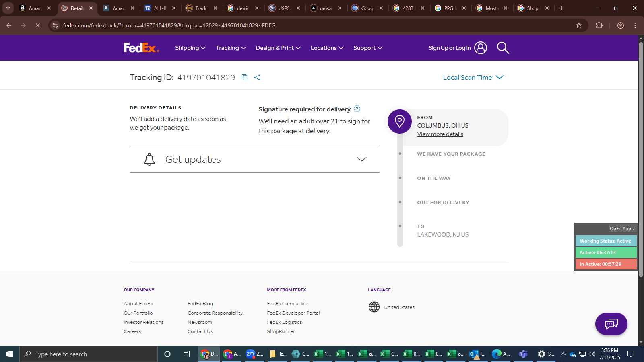Screen dimensions: 644x362
Task: Expand the Locations menu
Action: coord(327,48)
